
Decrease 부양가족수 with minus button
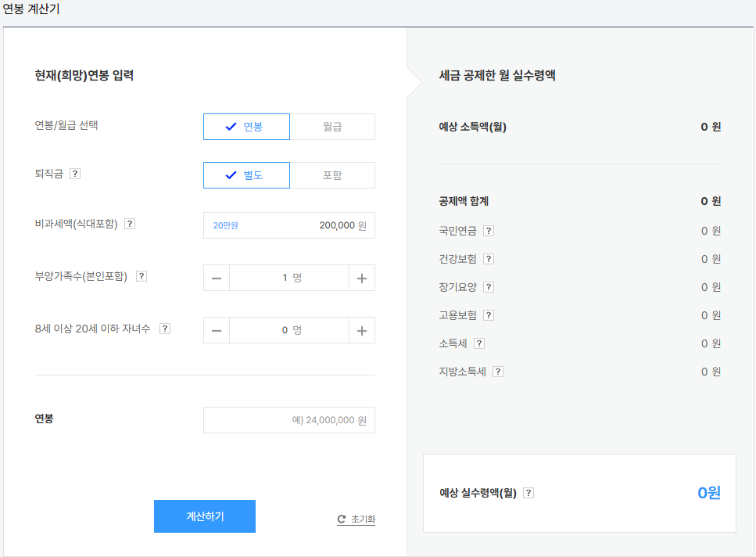(217, 278)
